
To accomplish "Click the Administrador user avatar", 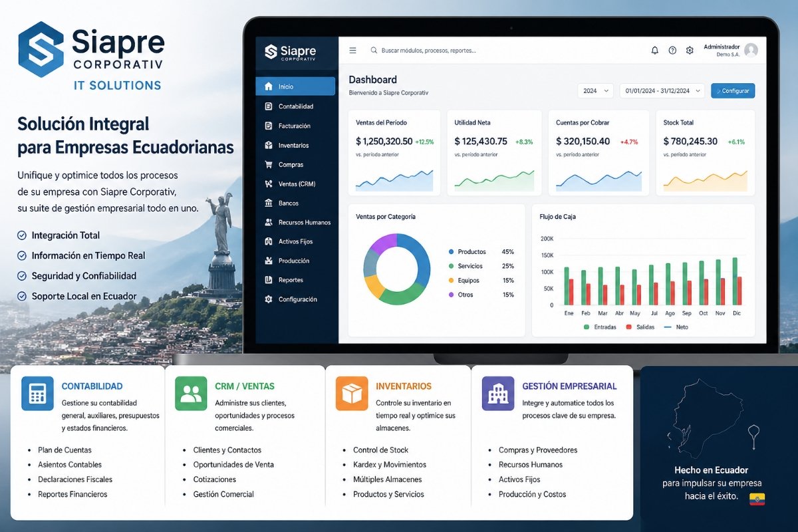I will tap(751, 50).
